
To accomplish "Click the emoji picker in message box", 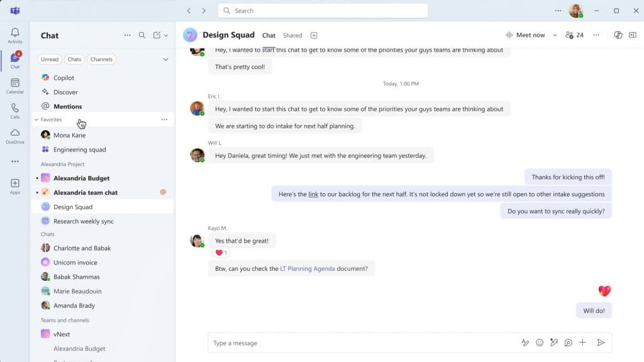I will pyautogui.click(x=539, y=343).
